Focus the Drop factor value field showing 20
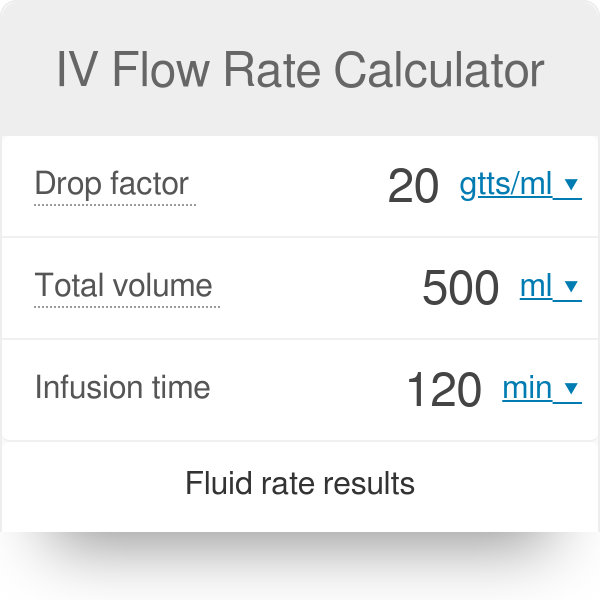The height and width of the screenshot is (600, 600). [413, 186]
